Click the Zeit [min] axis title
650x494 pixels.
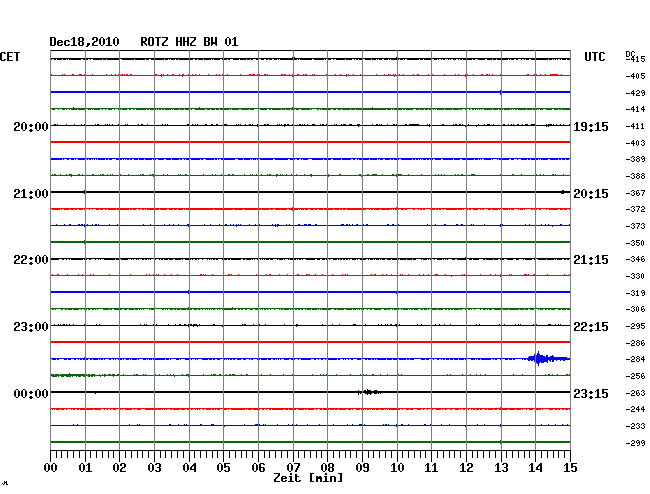(x=308, y=478)
